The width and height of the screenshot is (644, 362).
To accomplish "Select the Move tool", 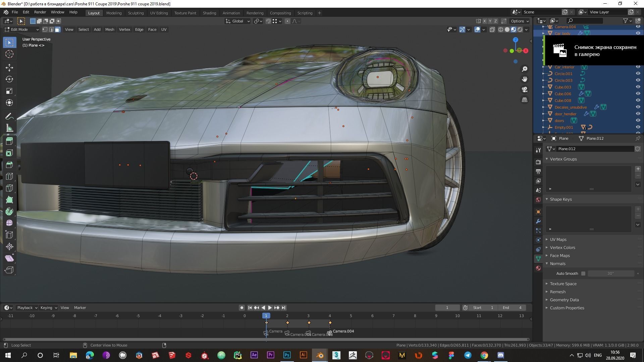I will coord(9,67).
